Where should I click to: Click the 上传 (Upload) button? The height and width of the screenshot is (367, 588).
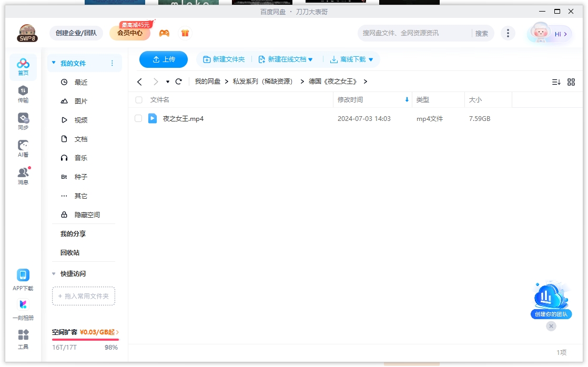pyautogui.click(x=163, y=59)
